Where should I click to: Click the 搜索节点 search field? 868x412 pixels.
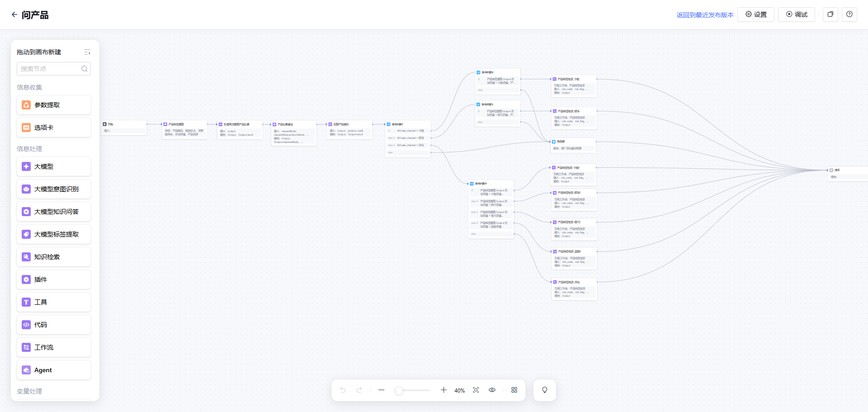pos(50,69)
